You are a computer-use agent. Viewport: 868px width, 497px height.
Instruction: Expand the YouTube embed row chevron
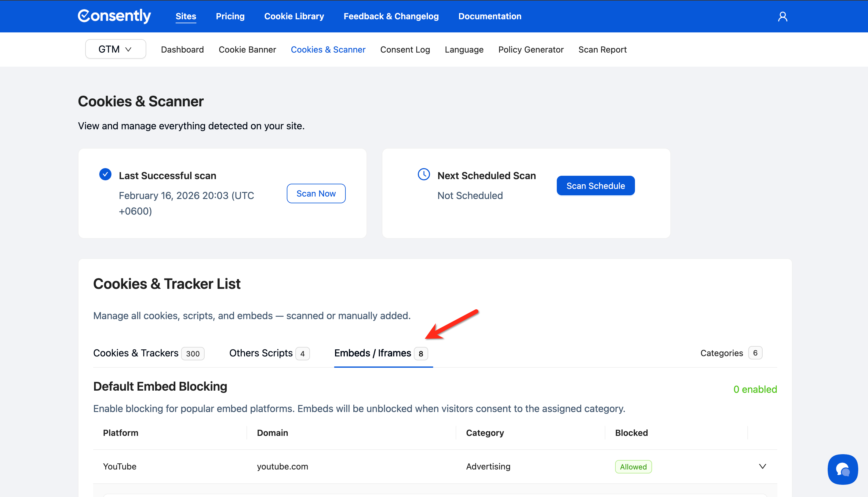(762, 466)
